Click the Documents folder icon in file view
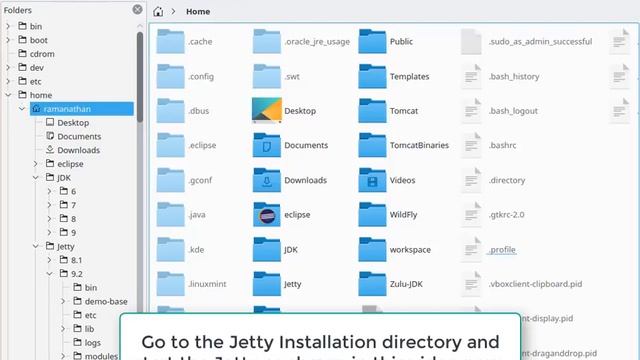This screenshot has height=360, width=640. point(267,145)
